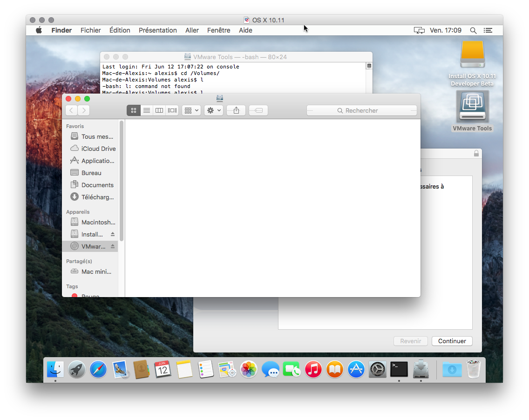Open Finder from the Dock
The image size is (529, 420).
pos(55,369)
